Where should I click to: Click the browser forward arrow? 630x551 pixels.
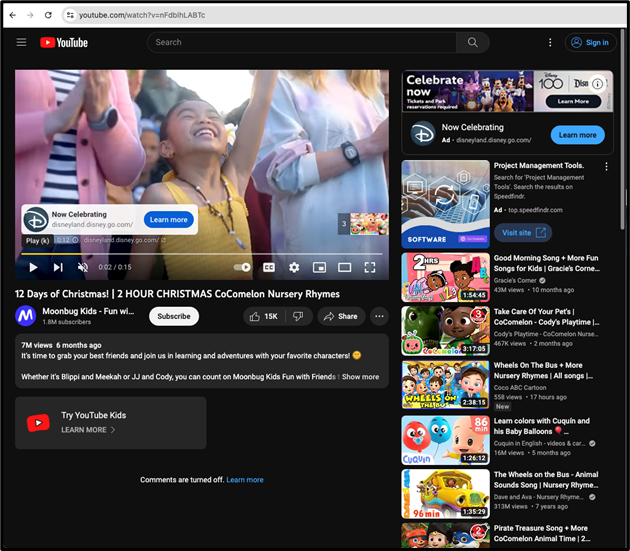click(30, 15)
